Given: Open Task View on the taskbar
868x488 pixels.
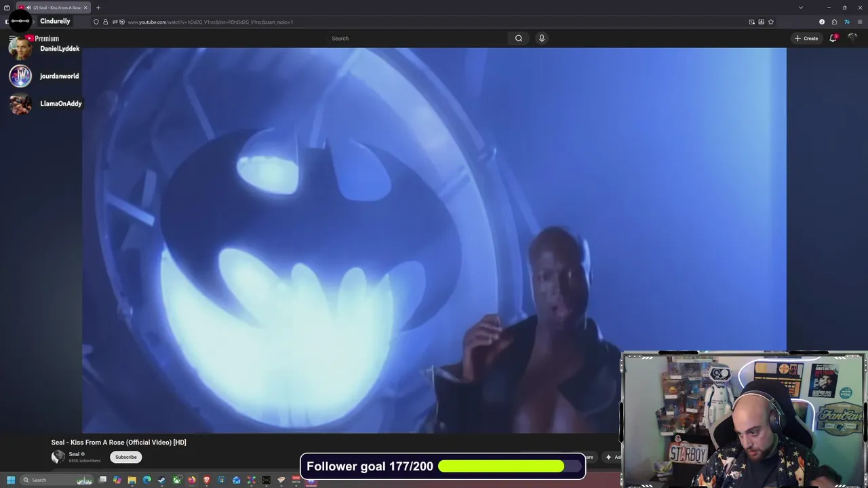Looking at the screenshot, I should tap(102, 480).
